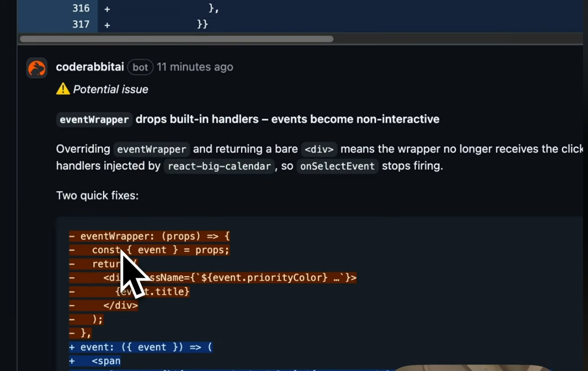Click the <div> inline code chip
The height and width of the screenshot is (371, 588).
(319, 149)
